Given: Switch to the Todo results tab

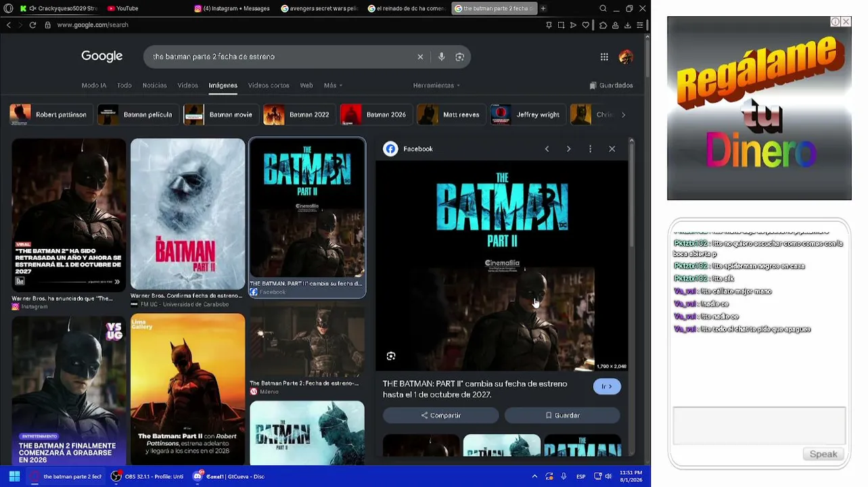Looking at the screenshot, I should click(x=124, y=85).
